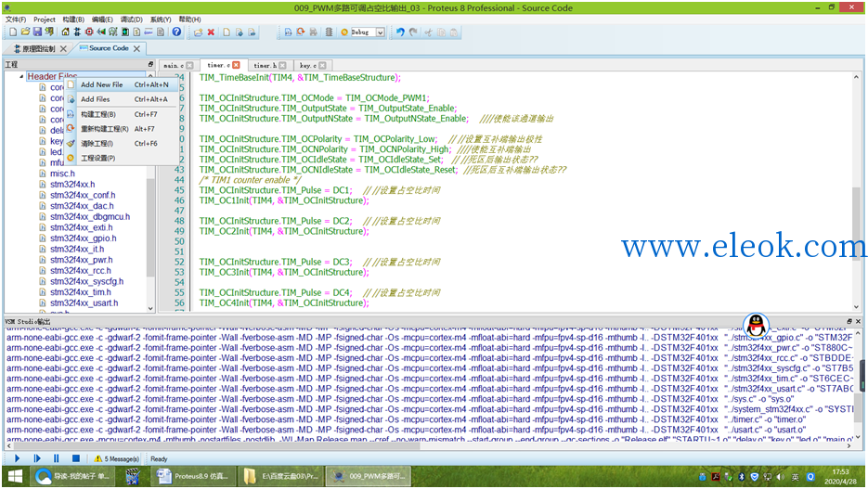Screen dimensions: 868x489
Task: Open the Debug configuration dropdown
Action: pyautogui.click(x=381, y=32)
